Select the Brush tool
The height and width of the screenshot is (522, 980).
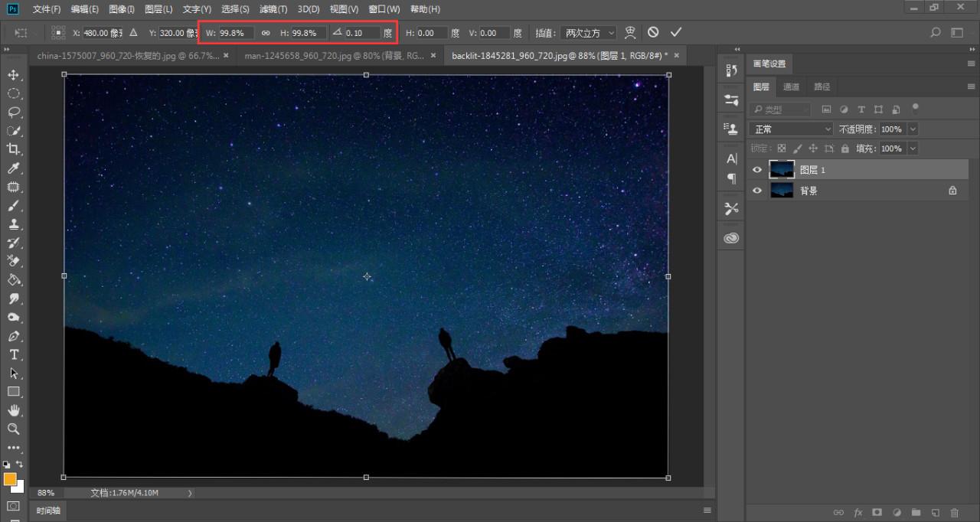13,206
